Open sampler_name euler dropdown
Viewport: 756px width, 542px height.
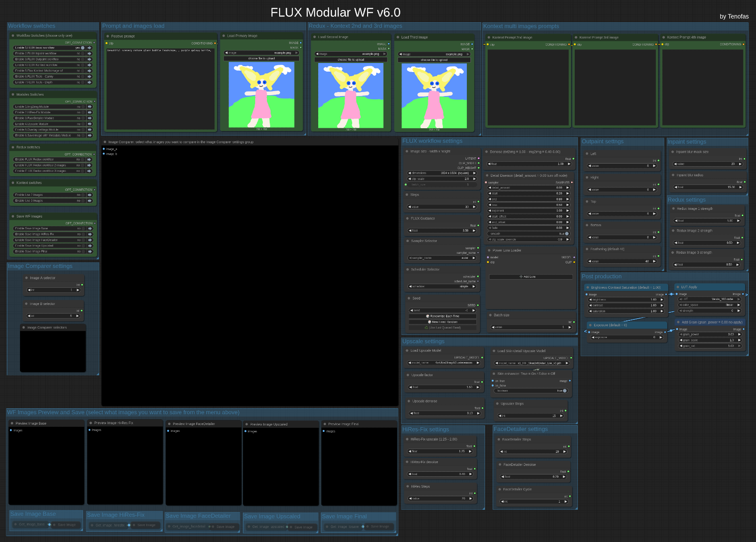pyautogui.click(x=442, y=258)
